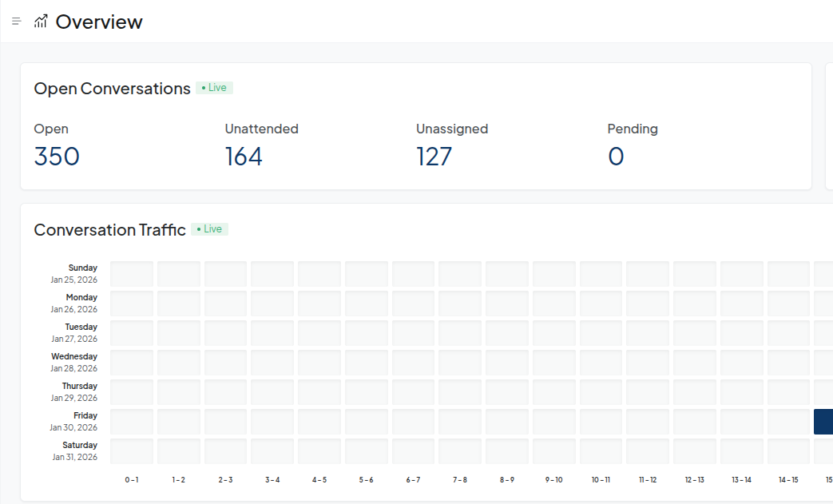
Task: Open the Open conversations count 350
Action: [x=57, y=156]
